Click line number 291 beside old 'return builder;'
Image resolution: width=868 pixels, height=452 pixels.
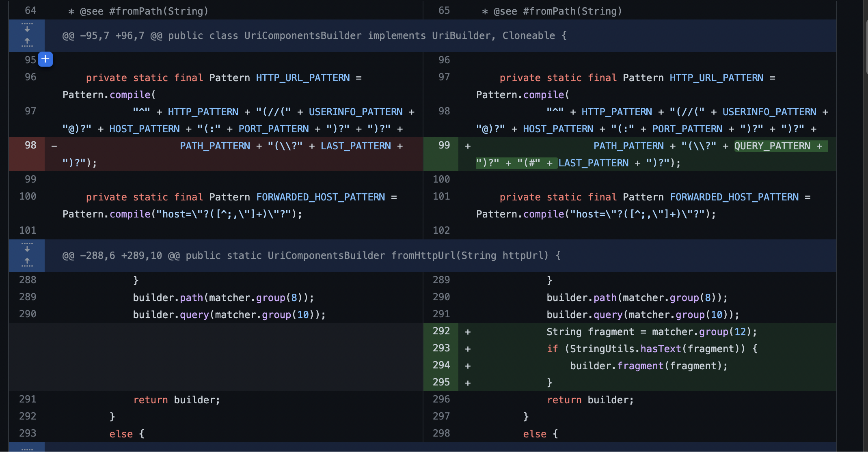click(28, 399)
